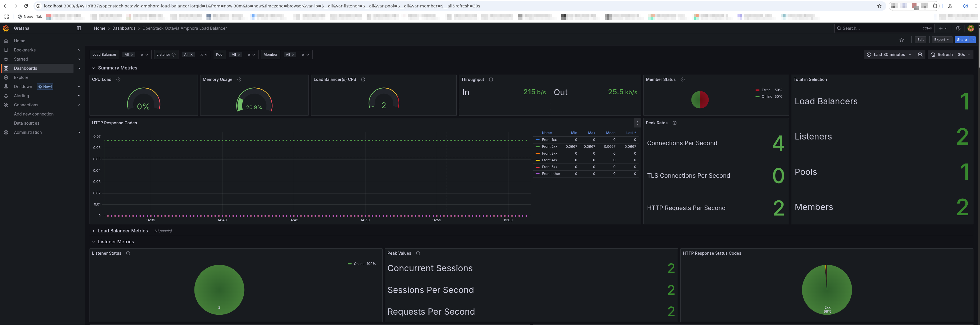Click the blue Share button

(x=961, y=40)
